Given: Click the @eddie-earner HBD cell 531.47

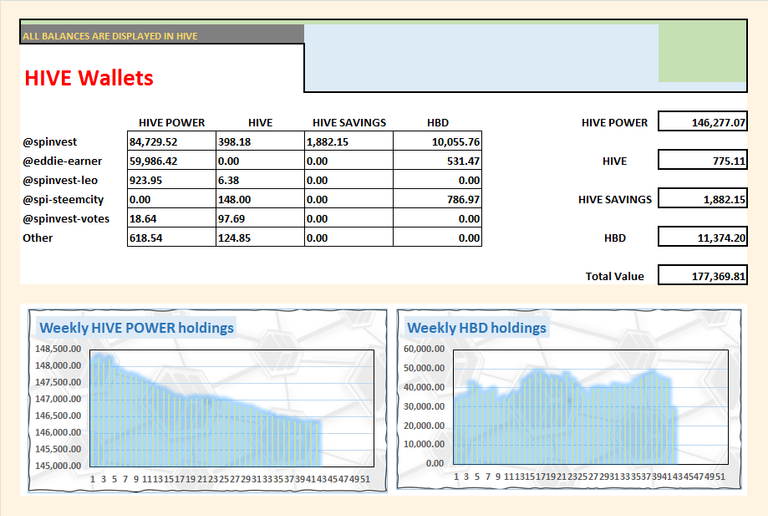Looking at the screenshot, I should pos(437,161).
